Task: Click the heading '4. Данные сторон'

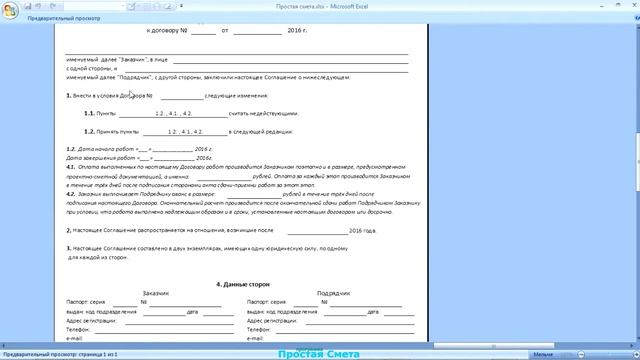Action: click(x=243, y=284)
